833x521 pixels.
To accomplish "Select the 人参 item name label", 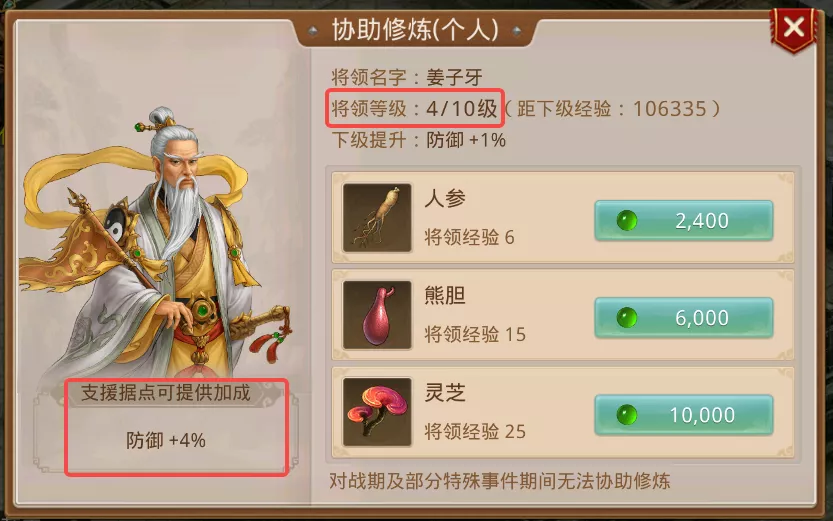I will click(445, 198).
